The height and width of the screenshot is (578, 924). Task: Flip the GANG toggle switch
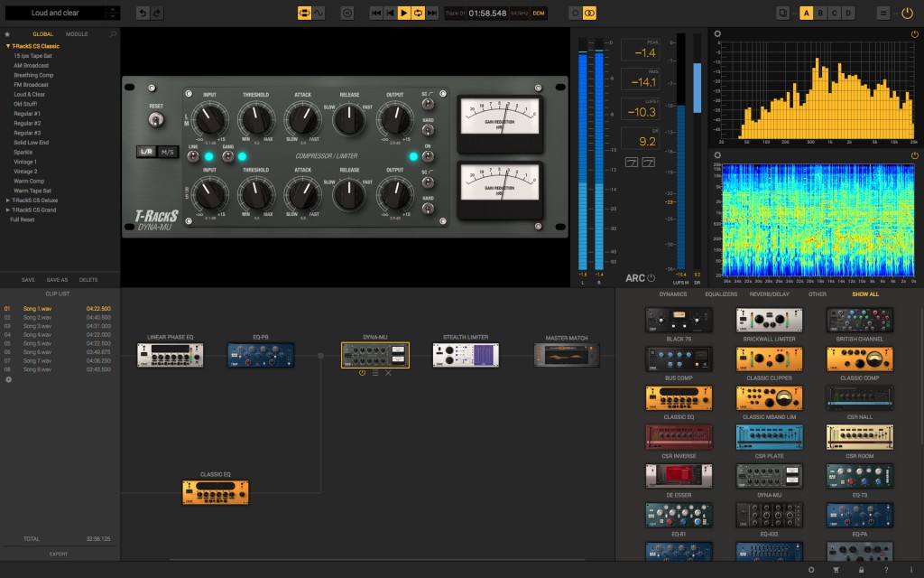point(228,156)
